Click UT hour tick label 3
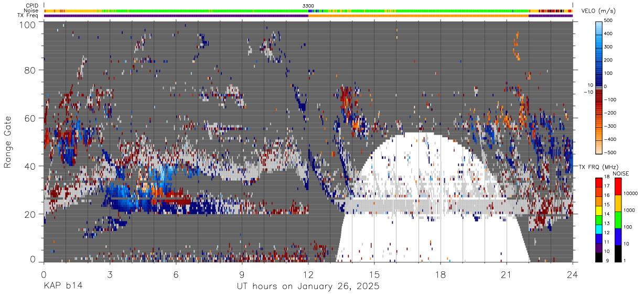The height and width of the screenshot is (297, 644). 110,274
